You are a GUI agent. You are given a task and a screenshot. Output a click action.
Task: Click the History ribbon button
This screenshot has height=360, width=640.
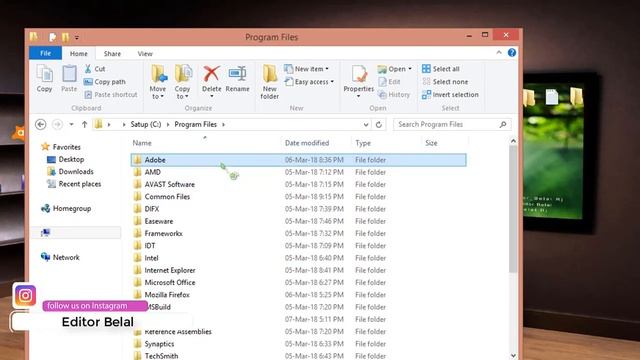(394, 94)
